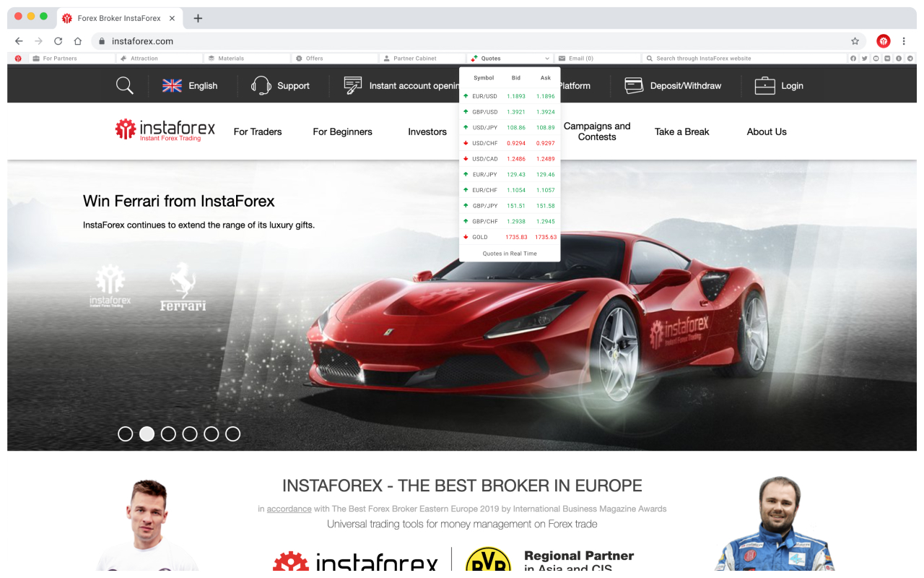Select first carousel slide dot

(126, 433)
